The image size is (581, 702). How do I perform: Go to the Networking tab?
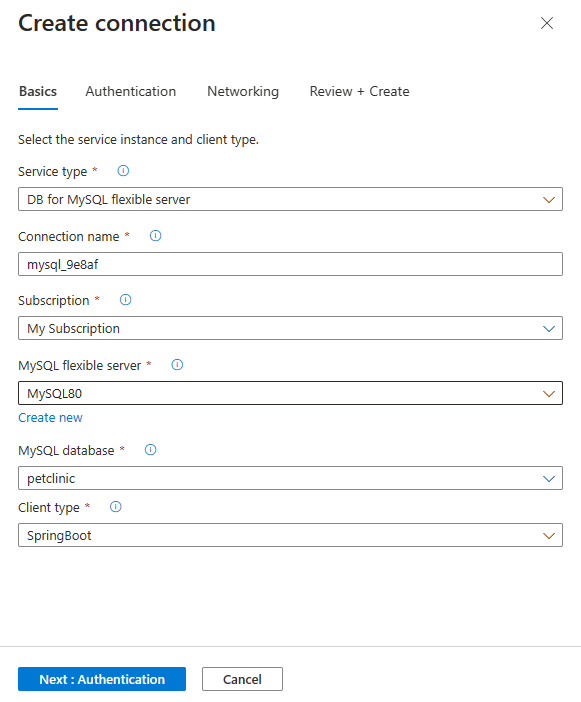tap(243, 91)
